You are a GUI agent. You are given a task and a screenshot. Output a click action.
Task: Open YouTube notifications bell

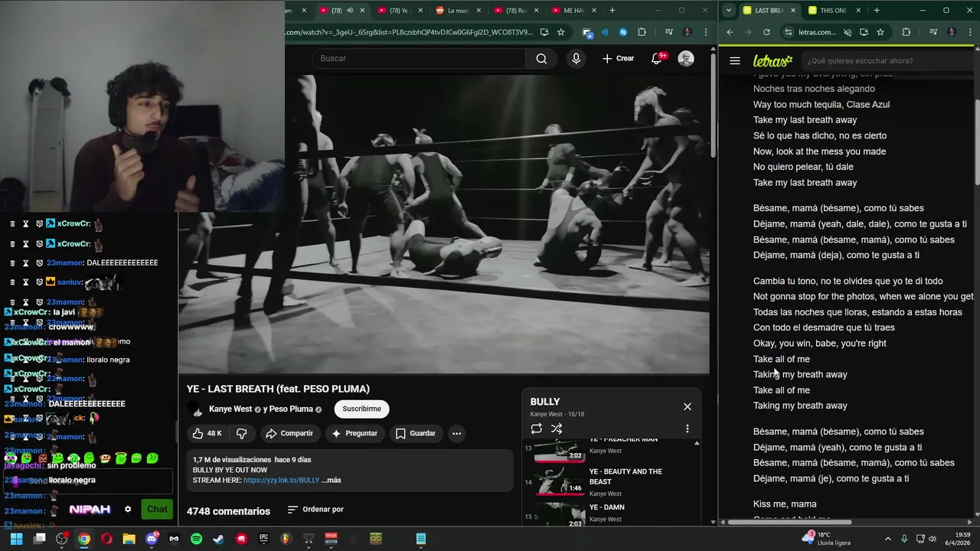tap(656, 59)
